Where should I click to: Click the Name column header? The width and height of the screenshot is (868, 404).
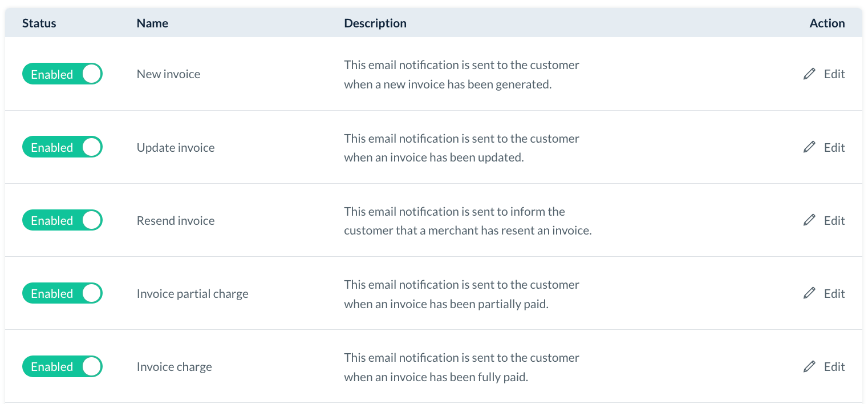coord(152,23)
